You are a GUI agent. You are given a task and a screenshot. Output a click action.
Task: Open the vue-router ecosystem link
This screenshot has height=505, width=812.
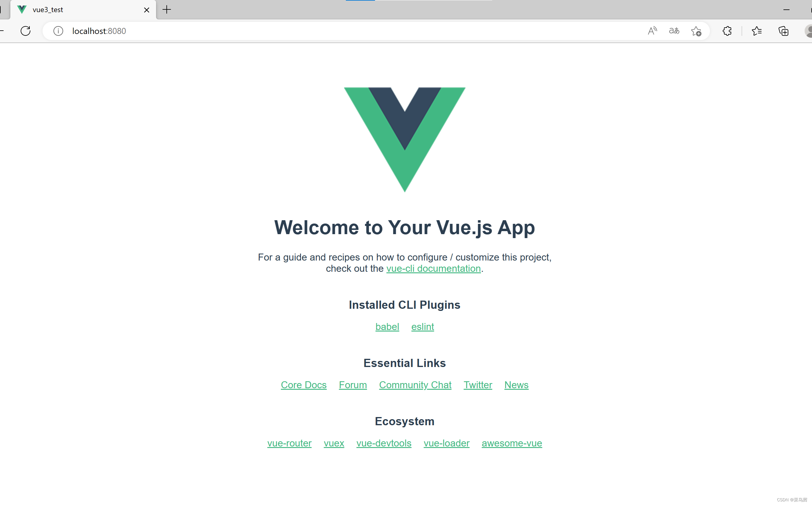[289, 443]
